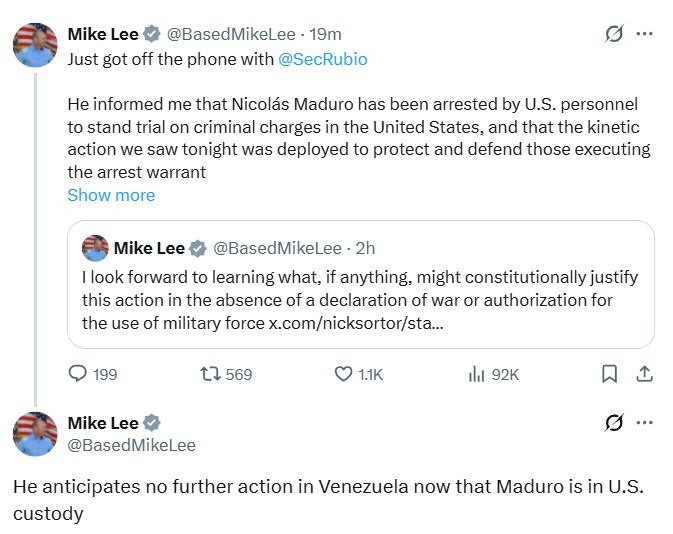Bookmark the top Mike Lee tweet
The height and width of the screenshot is (534, 673).
pos(609,374)
